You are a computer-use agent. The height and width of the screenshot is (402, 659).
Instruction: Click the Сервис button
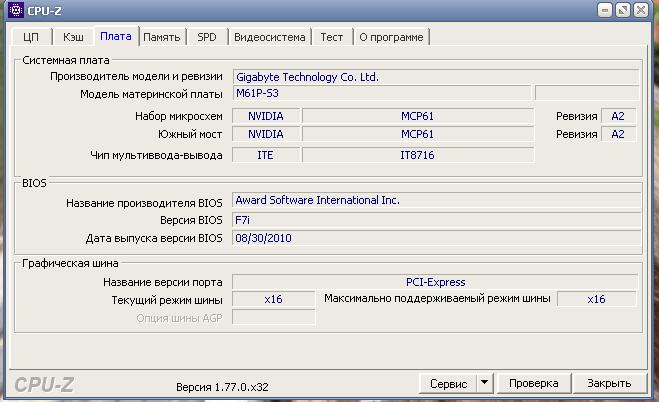click(448, 383)
